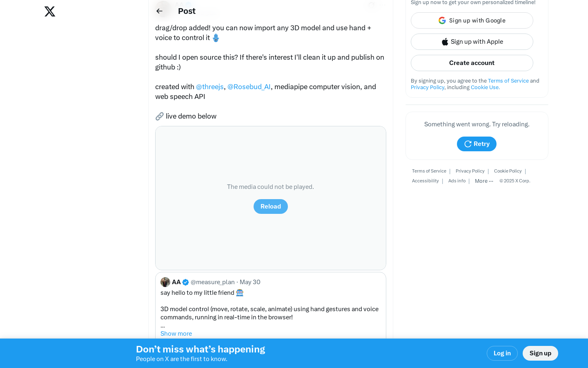Click Sign up on bottom banner
Image resolution: width=588 pixels, height=368 pixels.
(540, 353)
